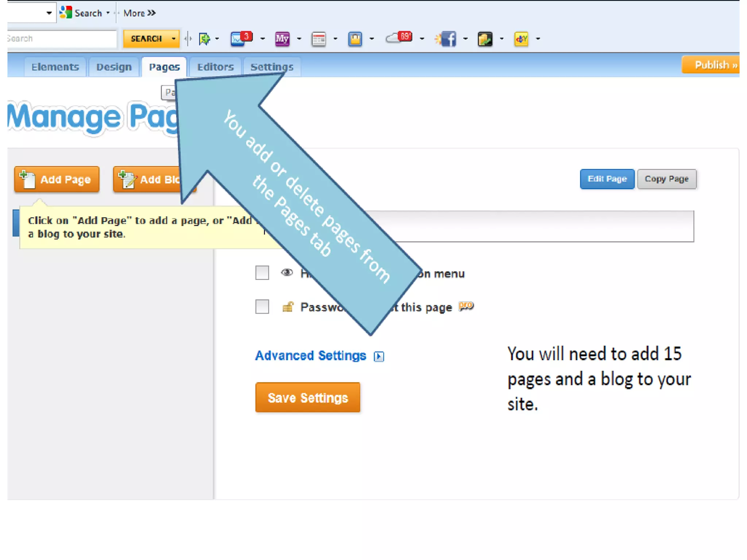Screen dimensions: 747x560
Task: Open the shopping bag icon
Action: coord(355,39)
